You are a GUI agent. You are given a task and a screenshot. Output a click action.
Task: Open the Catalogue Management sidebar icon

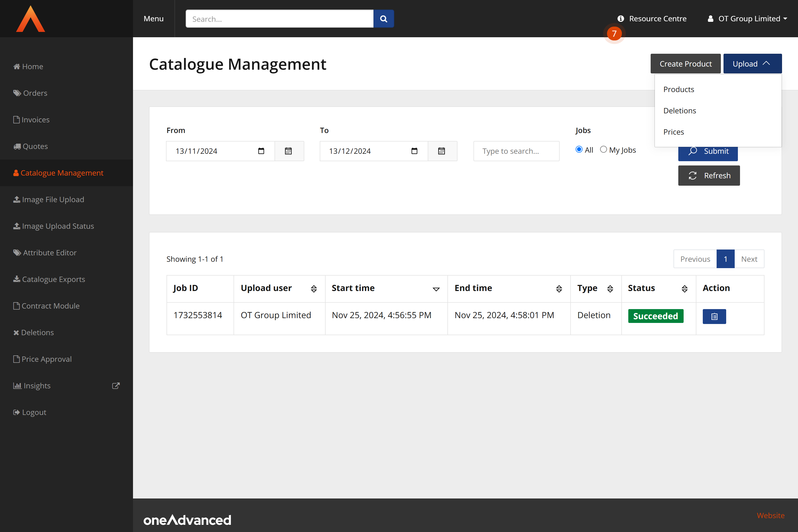[x=16, y=173]
